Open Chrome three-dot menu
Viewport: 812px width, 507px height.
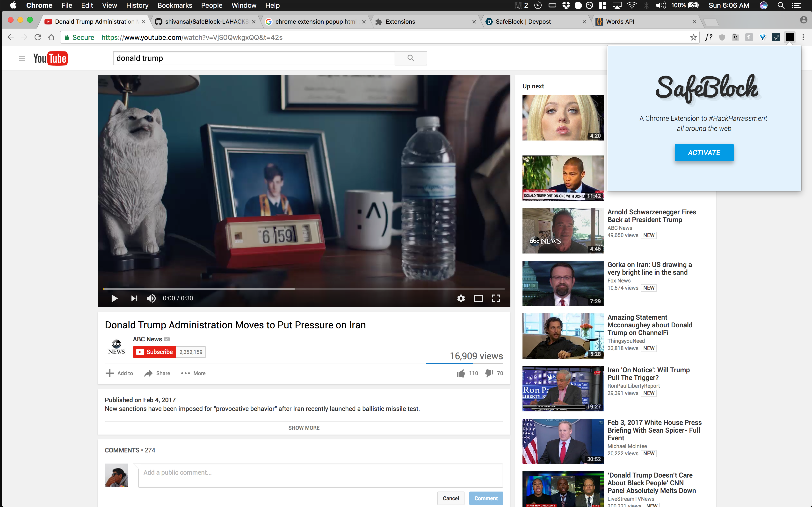tap(803, 37)
